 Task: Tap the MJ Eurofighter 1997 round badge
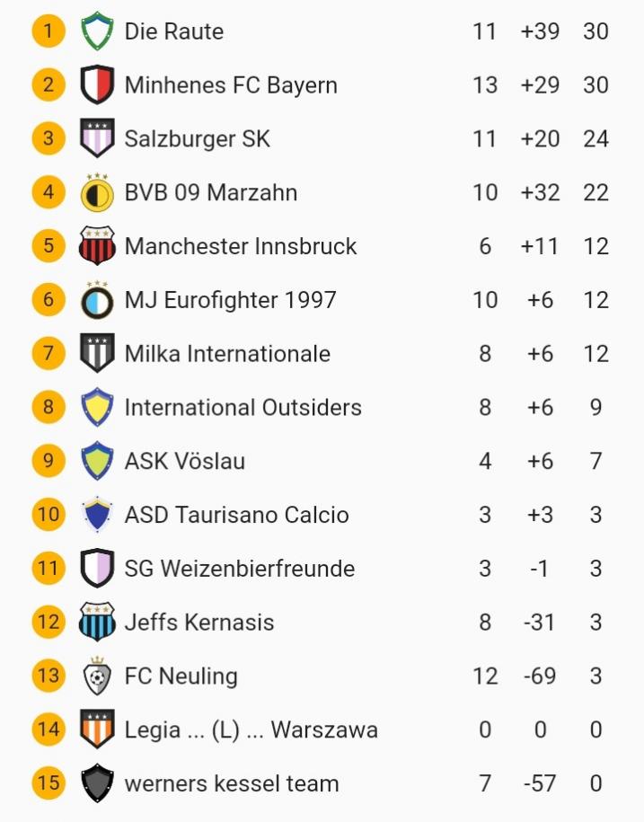[96, 299]
